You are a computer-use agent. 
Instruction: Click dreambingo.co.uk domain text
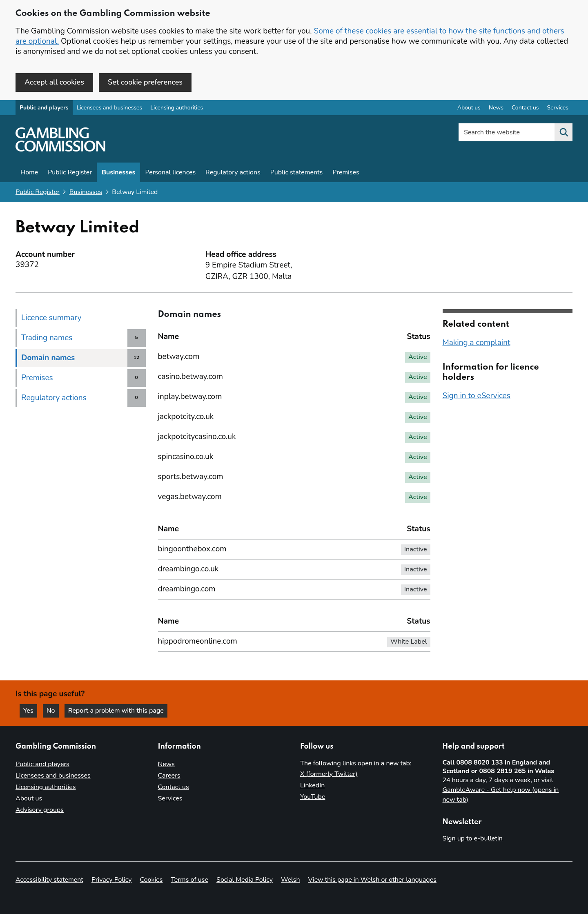point(188,569)
